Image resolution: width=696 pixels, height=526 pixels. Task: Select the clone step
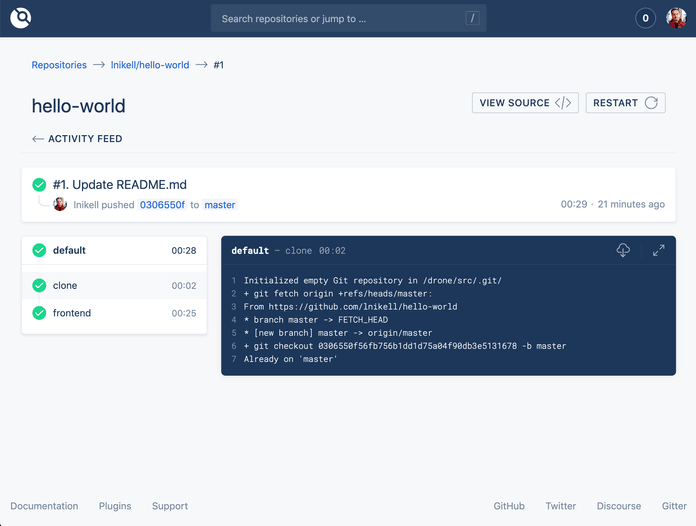click(114, 285)
